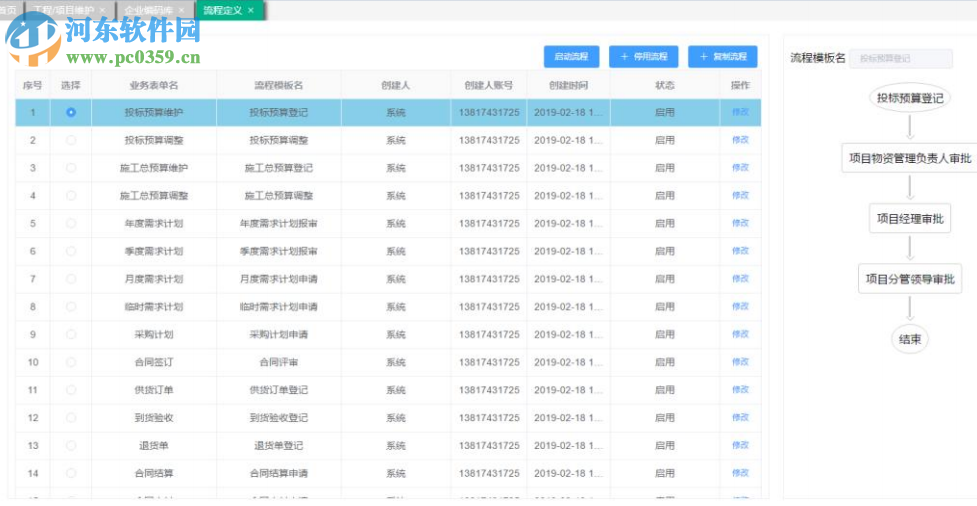The width and height of the screenshot is (977, 506).
Task: Click the 停用流程 button
Action: [644, 57]
